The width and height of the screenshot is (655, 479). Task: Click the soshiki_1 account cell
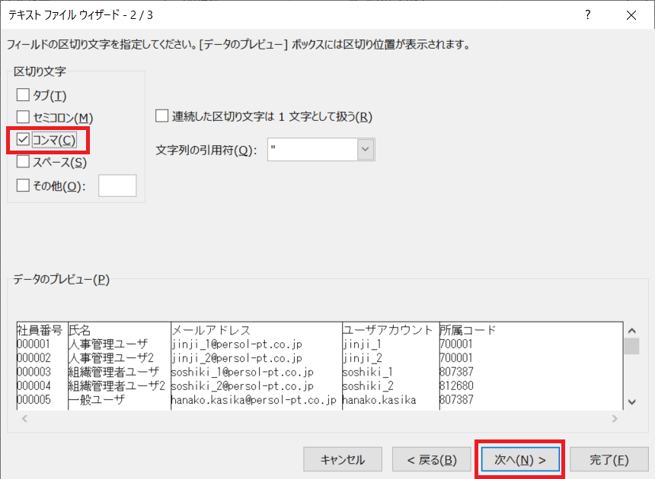(x=368, y=372)
